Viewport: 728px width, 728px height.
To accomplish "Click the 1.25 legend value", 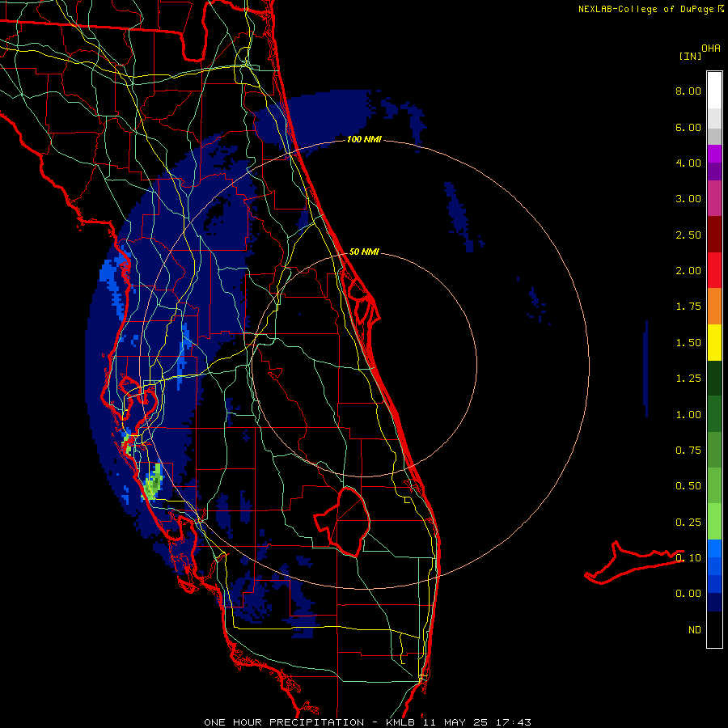I will (688, 379).
